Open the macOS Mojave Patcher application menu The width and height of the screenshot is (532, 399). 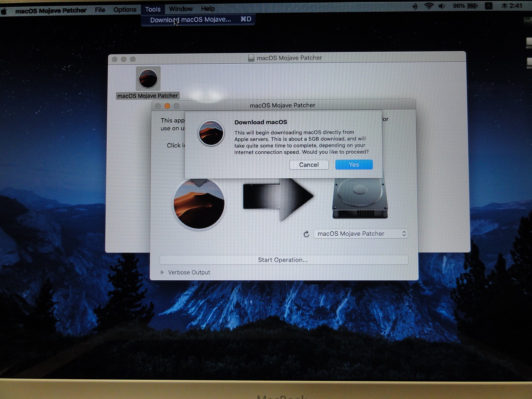[51, 11]
